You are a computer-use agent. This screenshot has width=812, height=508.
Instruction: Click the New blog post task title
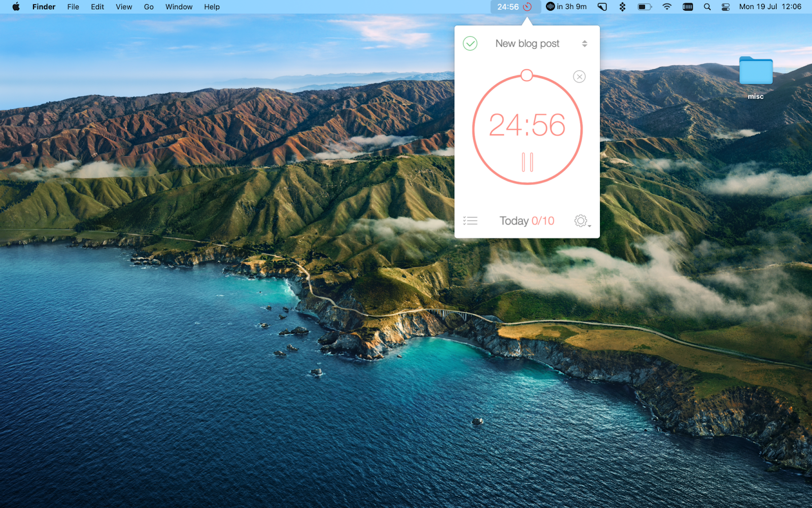tap(527, 44)
